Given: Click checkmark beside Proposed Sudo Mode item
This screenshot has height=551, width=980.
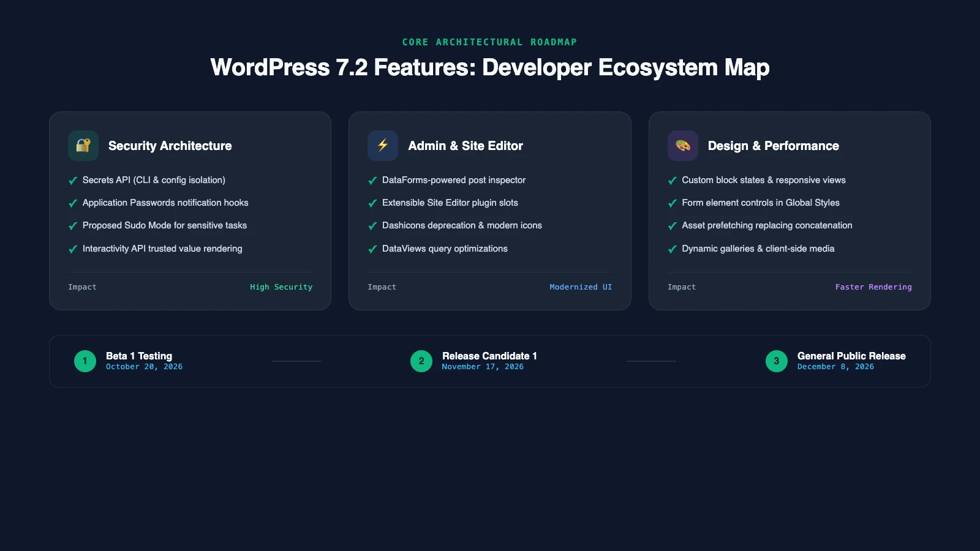Looking at the screenshot, I should [73, 226].
